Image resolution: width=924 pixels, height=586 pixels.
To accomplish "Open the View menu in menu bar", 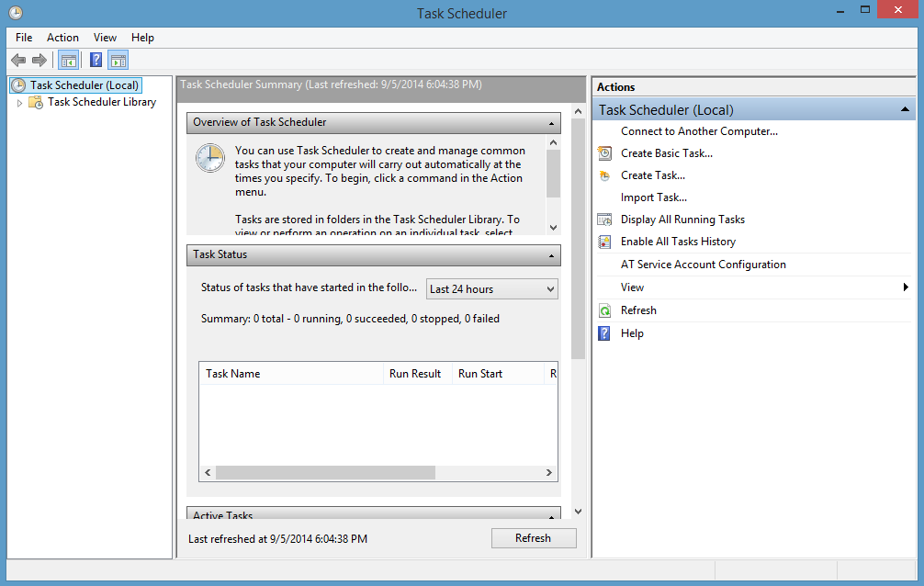I will tap(105, 38).
